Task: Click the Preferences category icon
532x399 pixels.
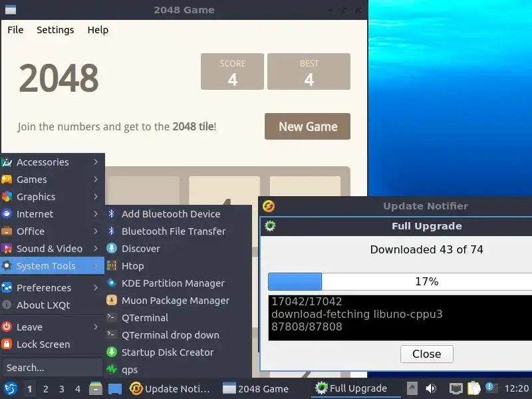Action: point(7,288)
